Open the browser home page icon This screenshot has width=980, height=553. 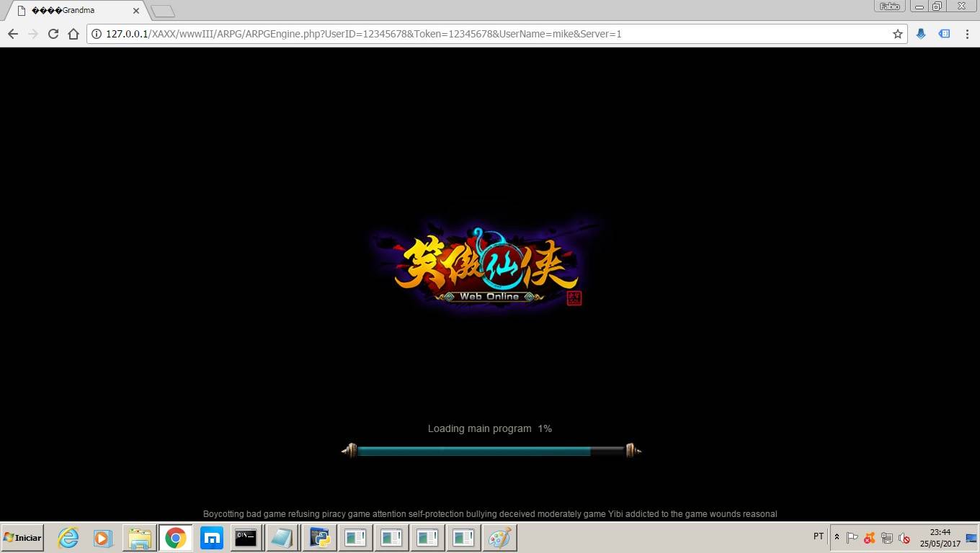(73, 34)
